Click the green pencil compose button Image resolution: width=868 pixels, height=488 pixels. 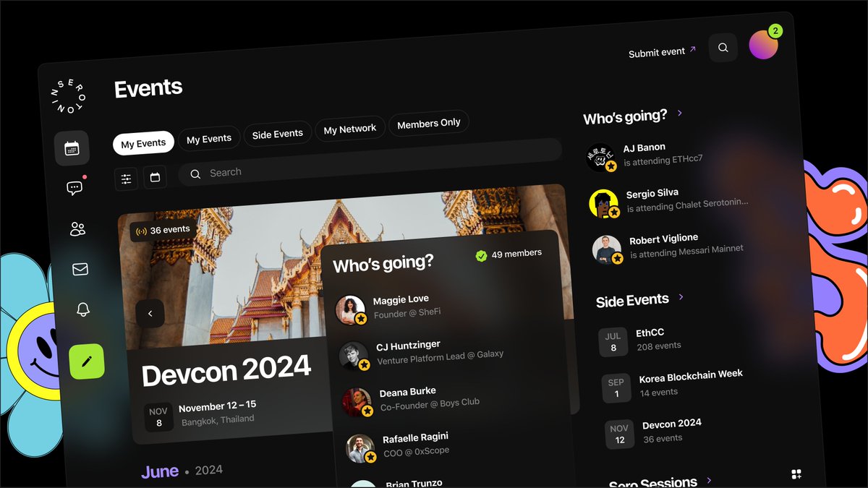pos(87,361)
